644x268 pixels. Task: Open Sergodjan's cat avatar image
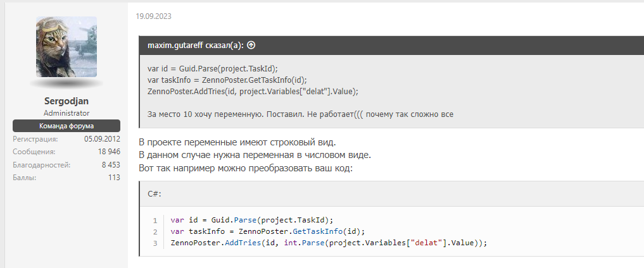(x=66, y=47)
